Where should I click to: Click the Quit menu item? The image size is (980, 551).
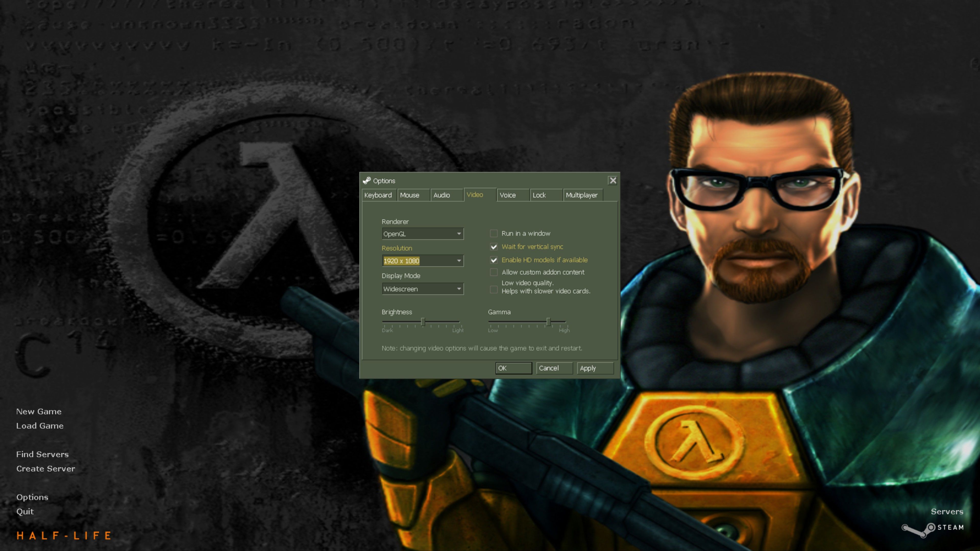pos(25,511)
